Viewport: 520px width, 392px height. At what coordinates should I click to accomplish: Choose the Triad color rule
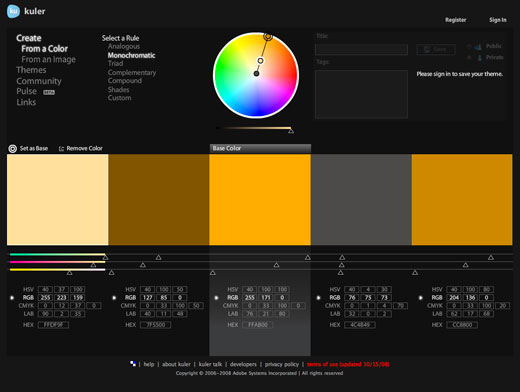[115, 63]
